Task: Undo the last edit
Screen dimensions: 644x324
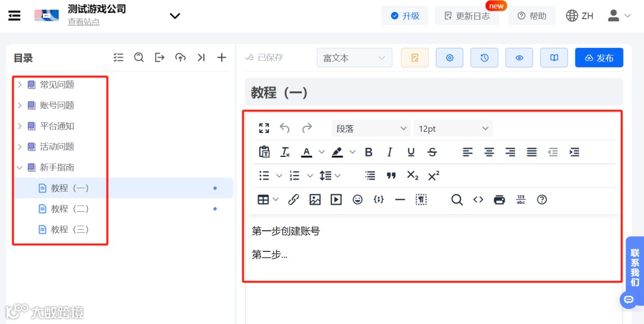Action: 284,128
